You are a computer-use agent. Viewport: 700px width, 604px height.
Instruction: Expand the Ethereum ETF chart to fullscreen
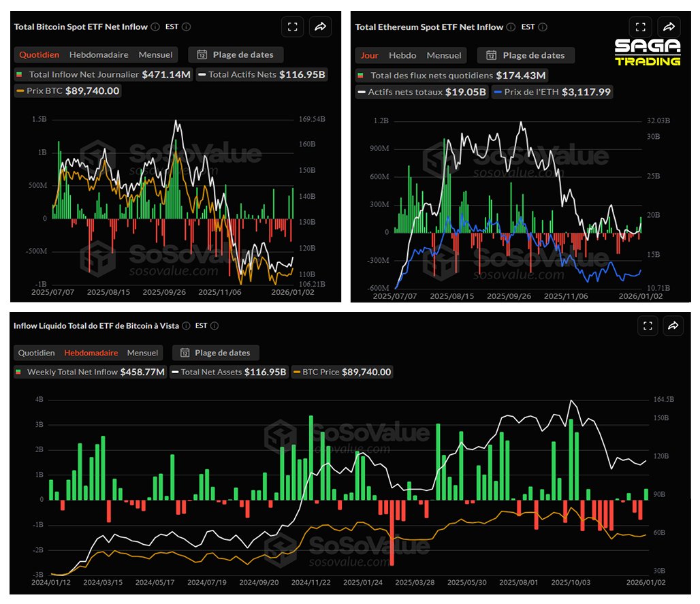click(x=641, y=27)
